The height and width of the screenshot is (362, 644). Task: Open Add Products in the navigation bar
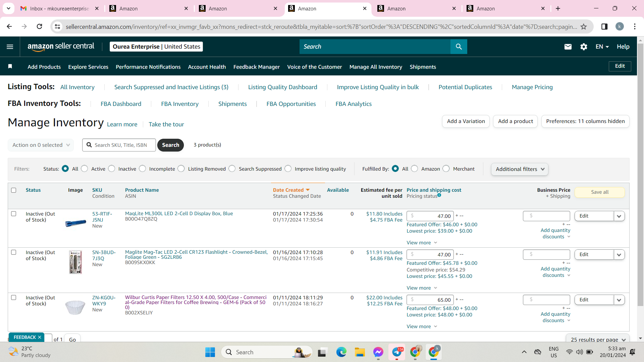point(44,67)
